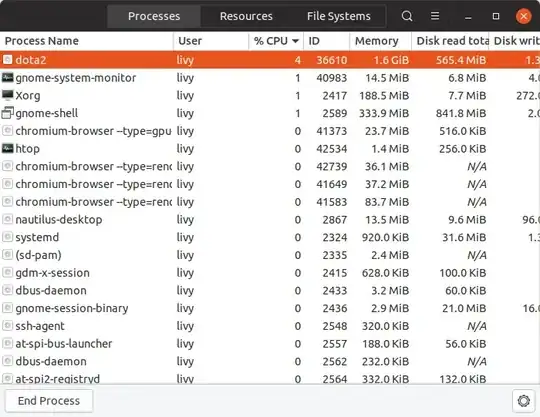Screen dimensions: 540x417
Task: Click the process properties gear button
Action: pyautogui.click(x=523, y=401)
